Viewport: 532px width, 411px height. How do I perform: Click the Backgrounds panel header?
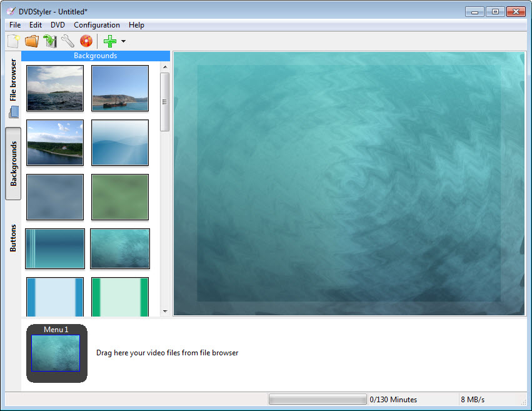coord(96,56)
